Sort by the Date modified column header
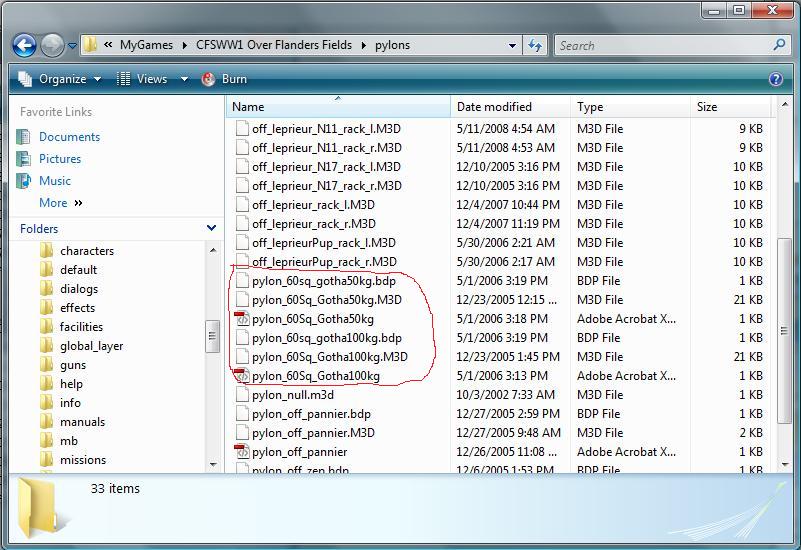Image resolution: width=801 pixels, height=550 pixels. [510, 107]
